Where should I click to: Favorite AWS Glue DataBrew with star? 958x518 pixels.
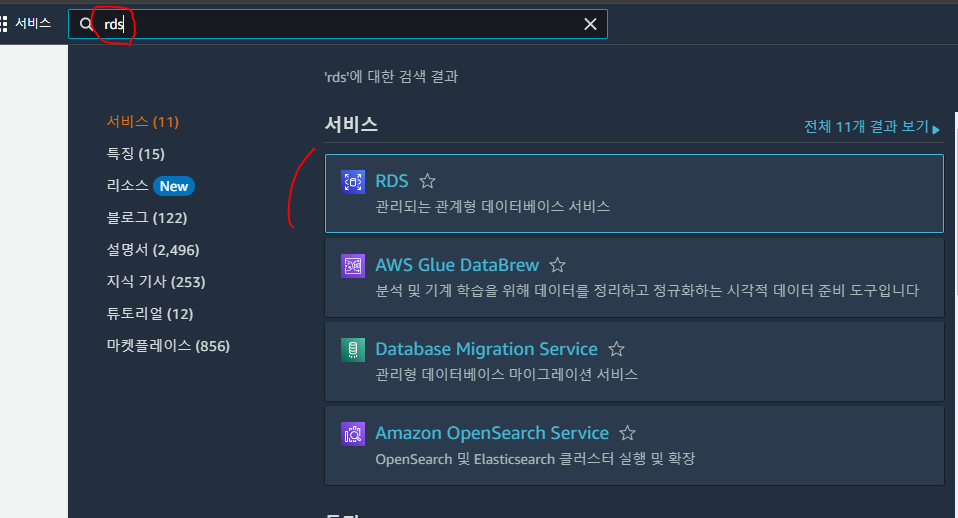coord(557,265)
